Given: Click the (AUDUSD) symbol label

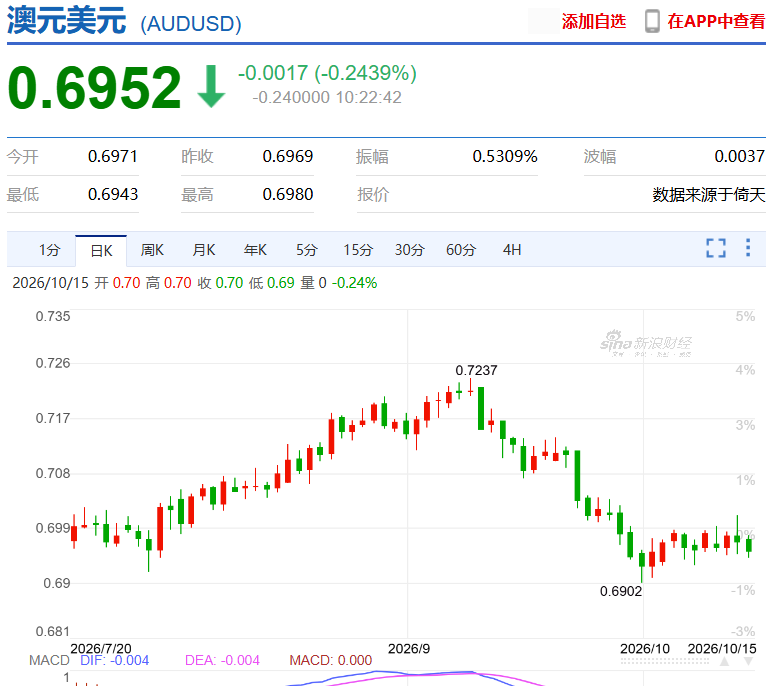Looking at the screenshot, I should point(191,24).
